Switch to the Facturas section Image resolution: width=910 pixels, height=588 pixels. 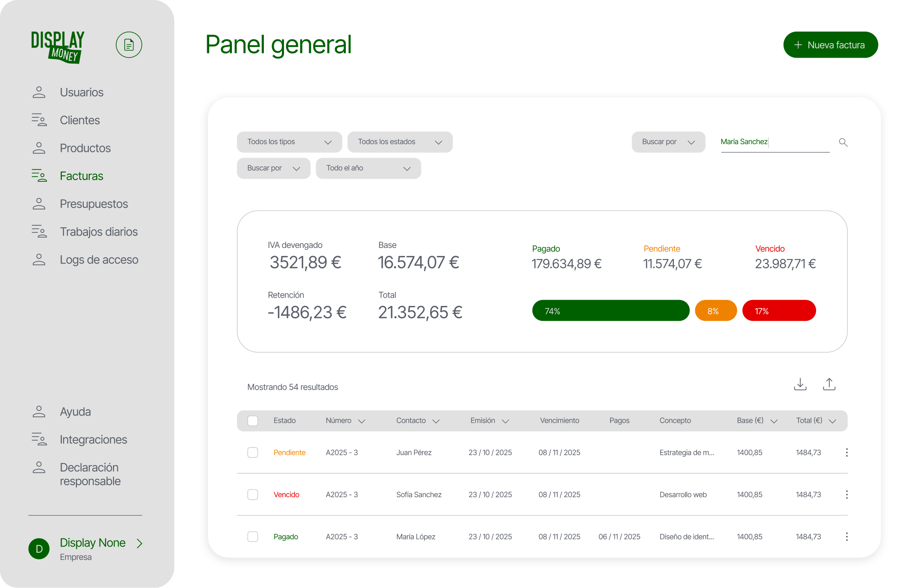(81, 176)
